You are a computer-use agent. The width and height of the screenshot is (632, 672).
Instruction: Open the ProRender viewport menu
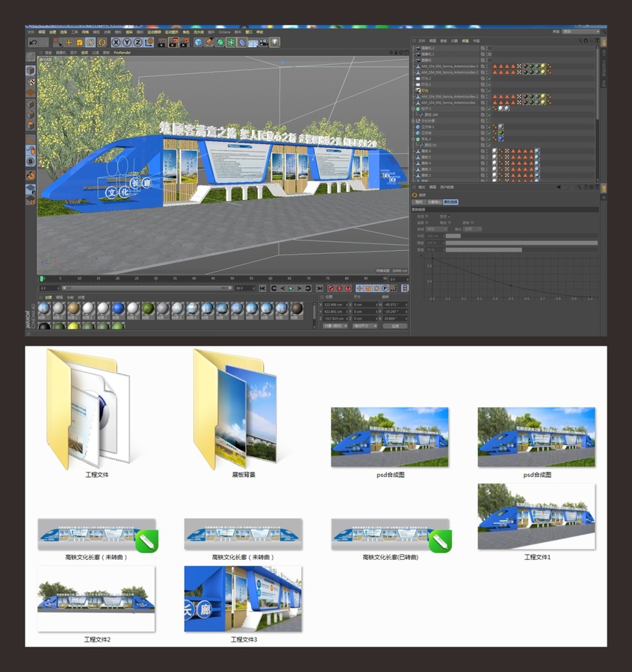coord(123,53)
